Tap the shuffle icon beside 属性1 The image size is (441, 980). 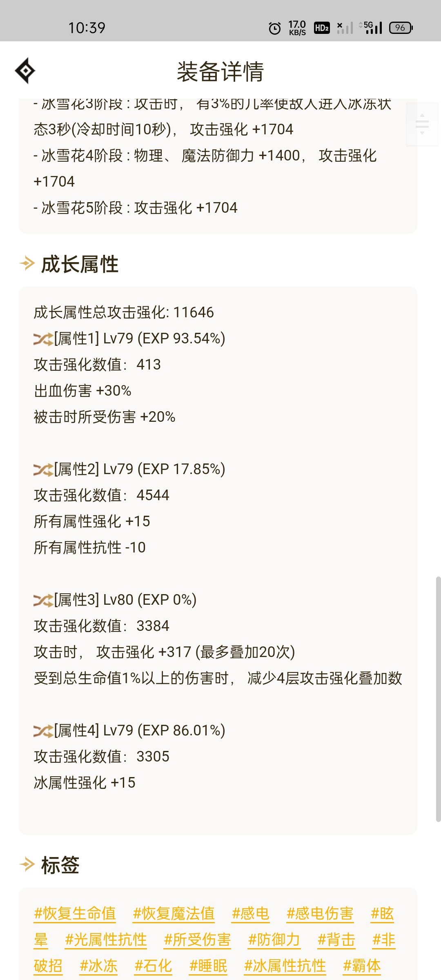point(43,339)
